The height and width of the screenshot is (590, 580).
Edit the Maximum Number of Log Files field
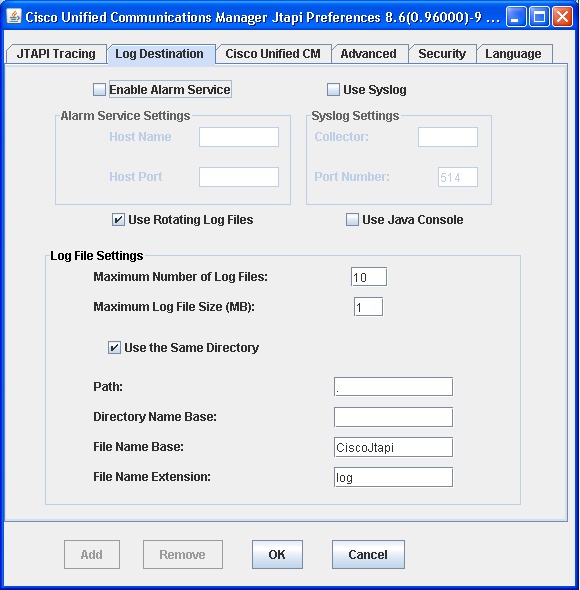369,277
